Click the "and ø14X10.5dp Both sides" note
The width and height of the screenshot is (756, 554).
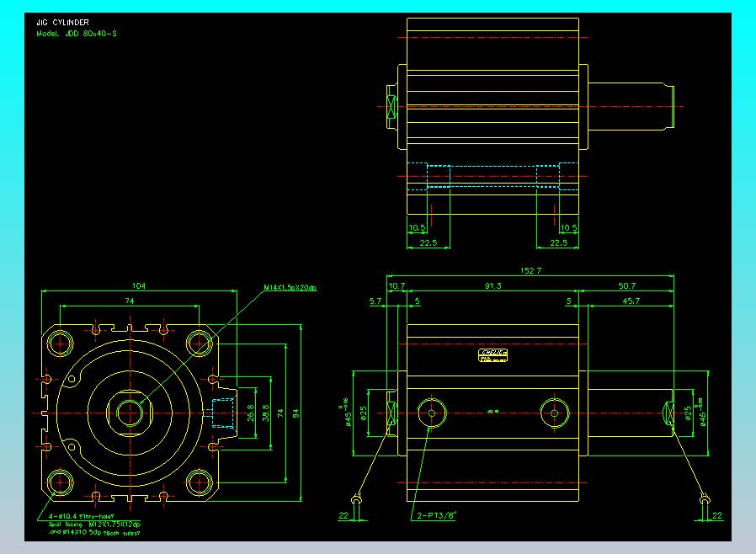pyautogui.click(x=94, y=532)
